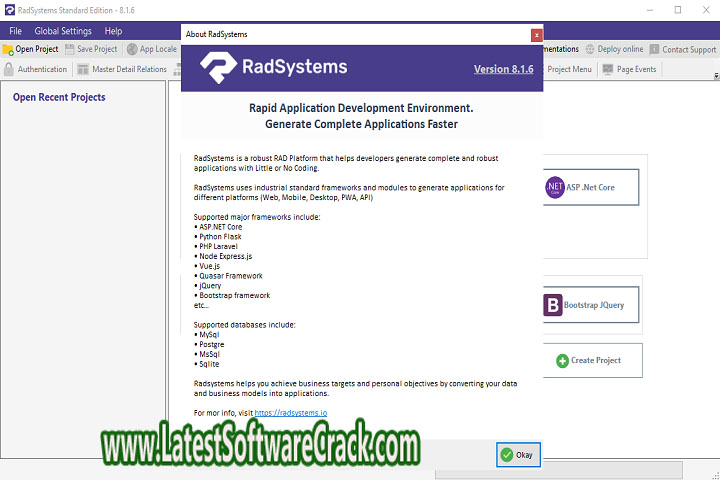Click the Authentication lock icon
Image resolution: width=720 pixels, height=480 pixels.
(10, 69)
